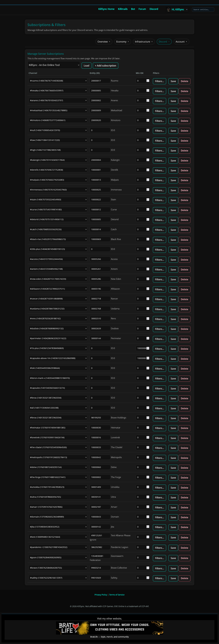Open the Economy navigation menu
Image resolution: width=219 pixels, height=644 pixels.
(122, 42)
